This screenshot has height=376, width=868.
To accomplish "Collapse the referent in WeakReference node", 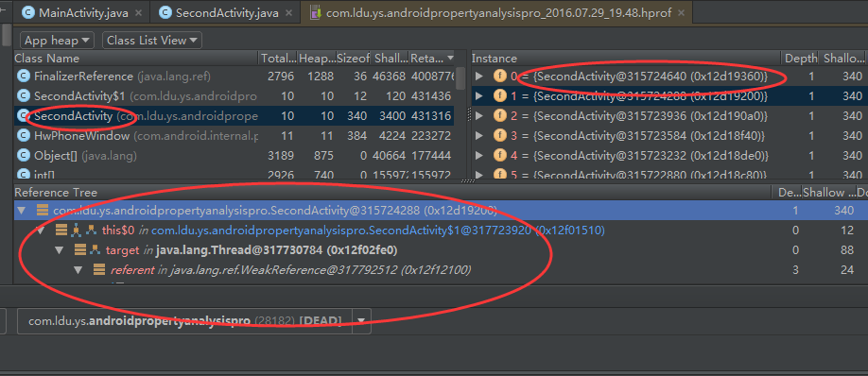I will click(78, 270).
